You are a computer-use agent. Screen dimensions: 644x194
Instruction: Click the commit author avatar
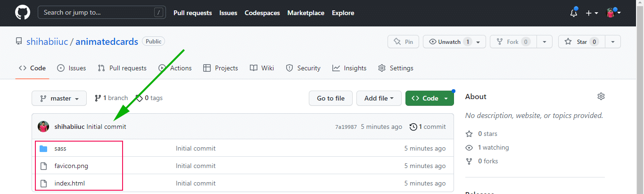point(43,127)
